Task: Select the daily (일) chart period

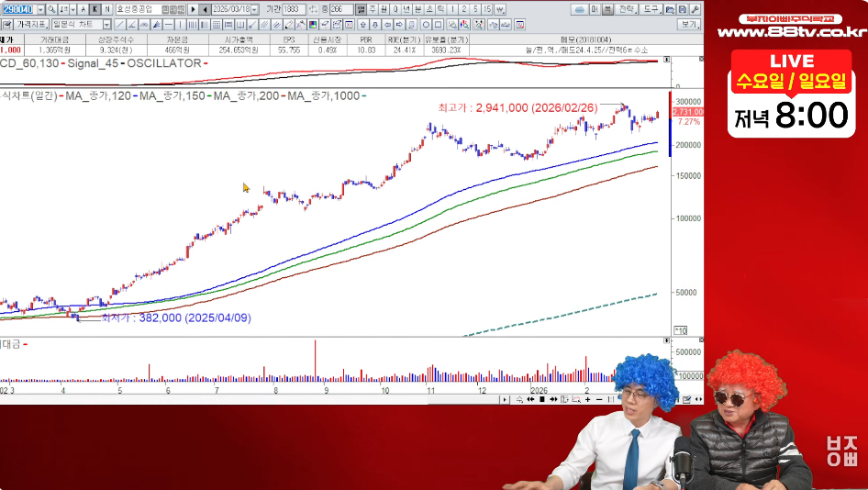Action: coord(361,9)
